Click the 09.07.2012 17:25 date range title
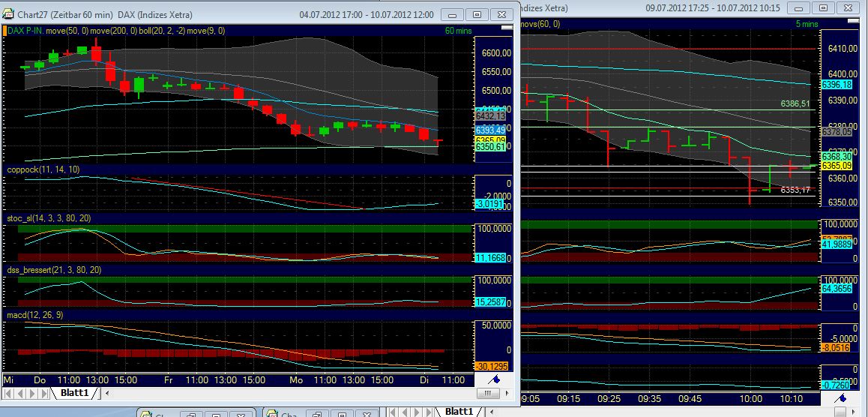The image size is (868, 417). point(713,7)
